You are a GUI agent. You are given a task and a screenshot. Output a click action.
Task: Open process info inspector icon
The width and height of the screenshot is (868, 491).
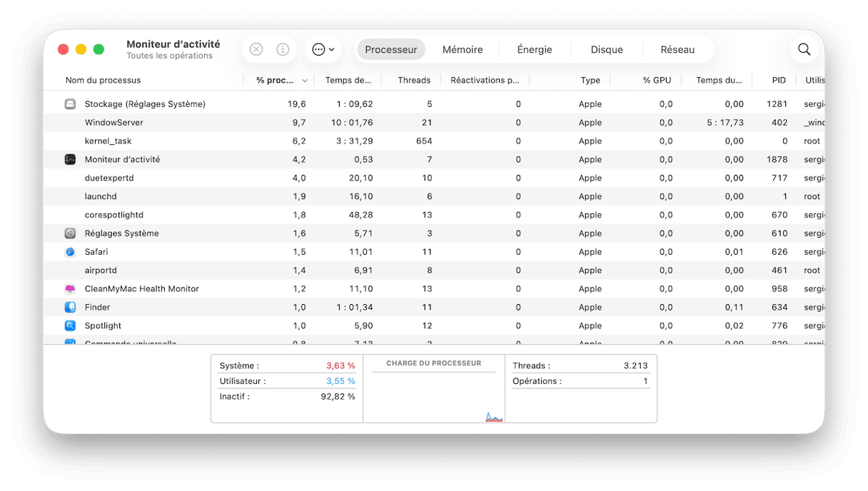point(283,49)
